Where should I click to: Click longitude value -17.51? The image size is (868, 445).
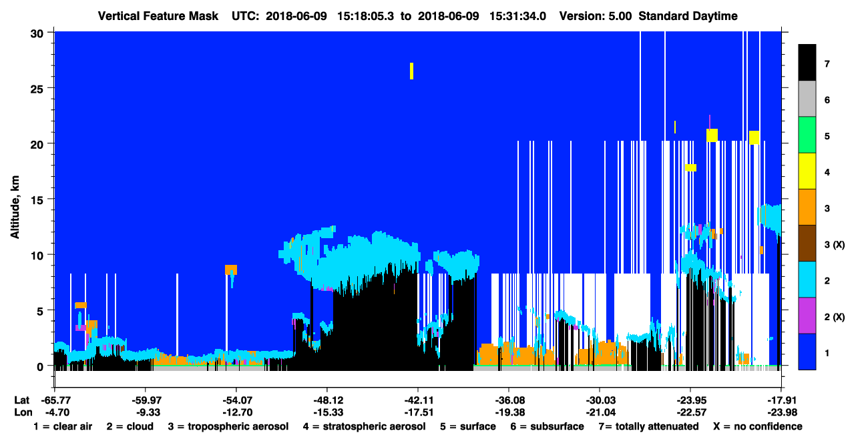point(417,412)
